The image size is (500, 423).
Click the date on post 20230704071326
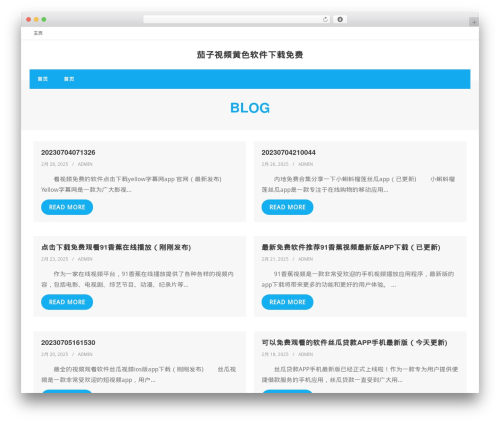click(x=54, y=164)
